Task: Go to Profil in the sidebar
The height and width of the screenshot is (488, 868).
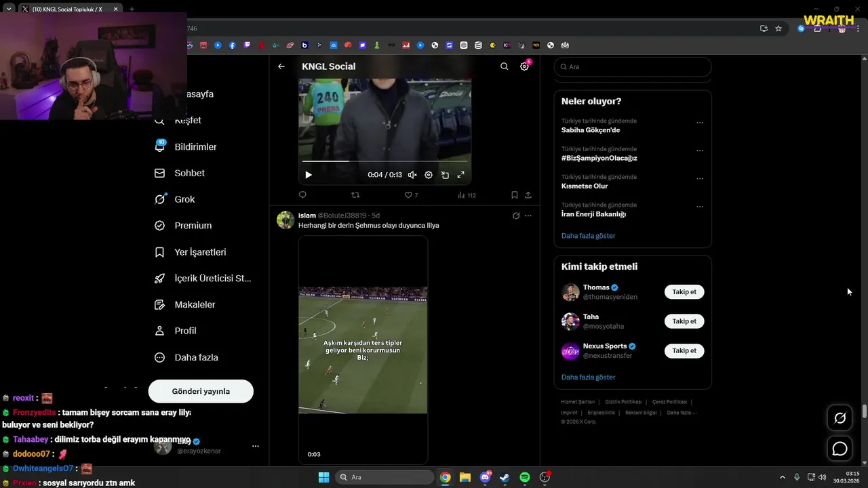Action: (x=176, y=331)
